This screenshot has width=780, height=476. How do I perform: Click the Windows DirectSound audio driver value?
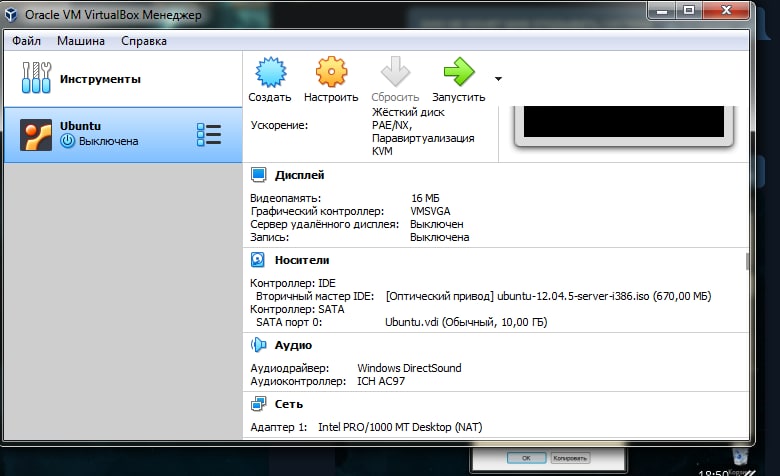[x=409, y=368]
